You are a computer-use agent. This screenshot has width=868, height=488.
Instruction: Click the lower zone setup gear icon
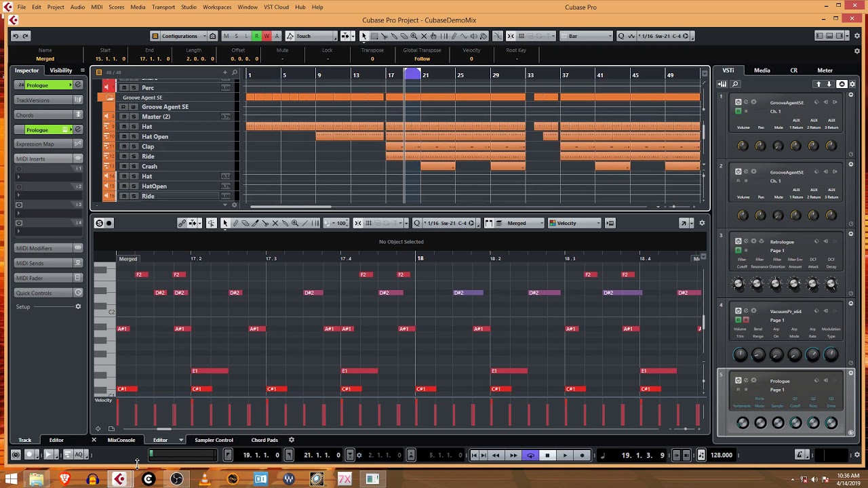pos(292,440)
